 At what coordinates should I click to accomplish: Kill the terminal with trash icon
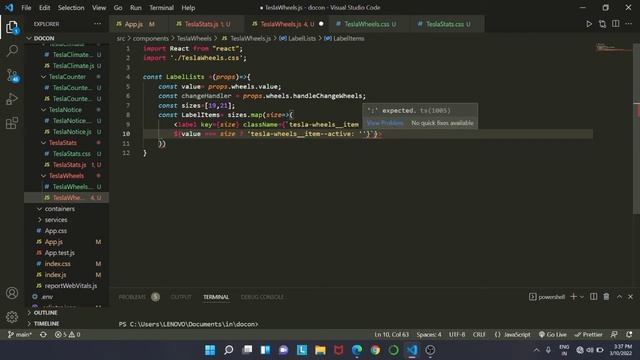(x=606, y=297)
